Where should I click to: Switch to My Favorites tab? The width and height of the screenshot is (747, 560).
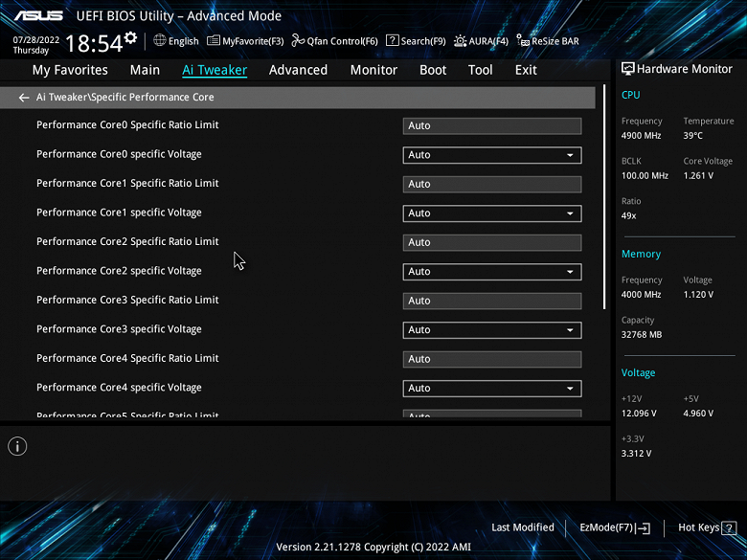coord(70,70)
